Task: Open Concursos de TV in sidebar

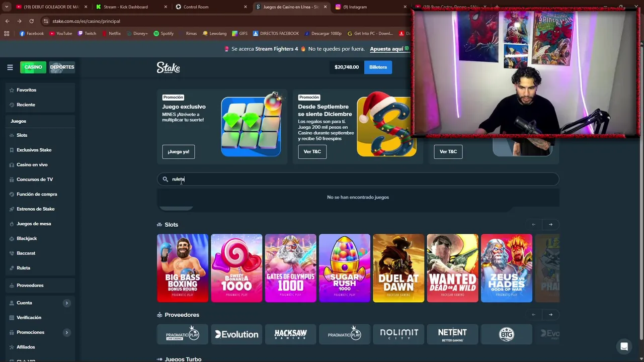Action: coord(34,179)
